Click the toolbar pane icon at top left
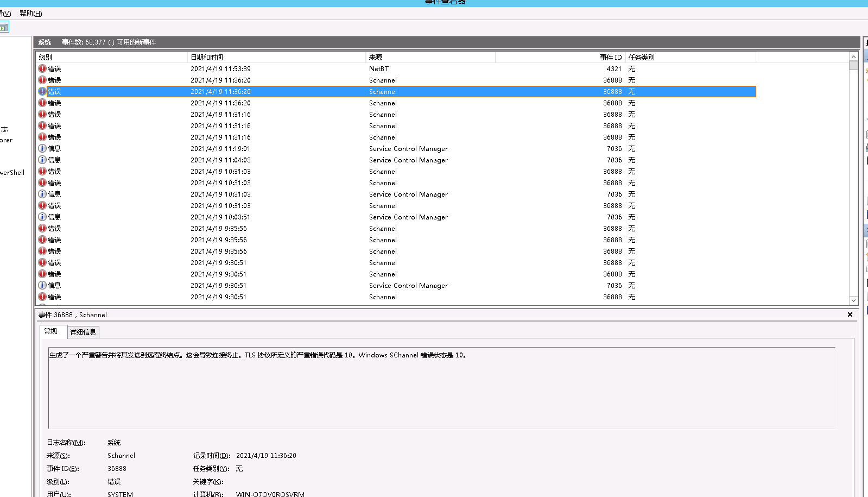This screenshot has height=497, width=868. click(x=4, y=27)
